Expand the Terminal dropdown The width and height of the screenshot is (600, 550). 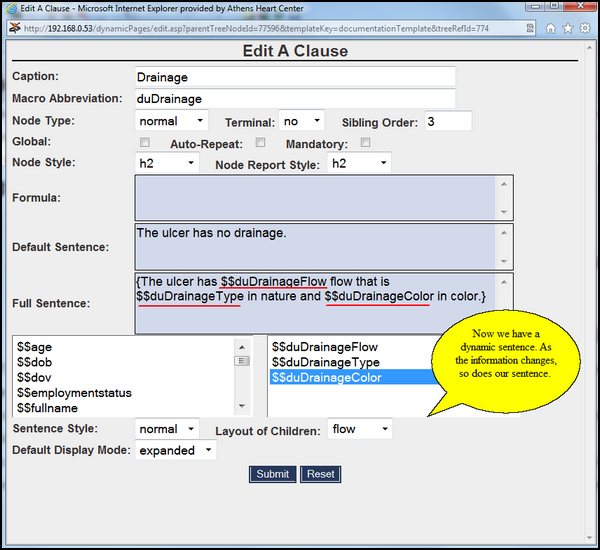click(302, 121)
